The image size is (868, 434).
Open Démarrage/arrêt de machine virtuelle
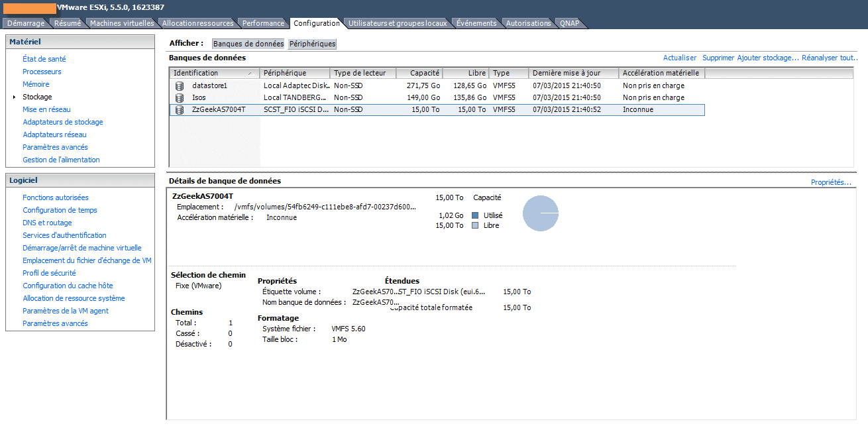click(82, 248)
